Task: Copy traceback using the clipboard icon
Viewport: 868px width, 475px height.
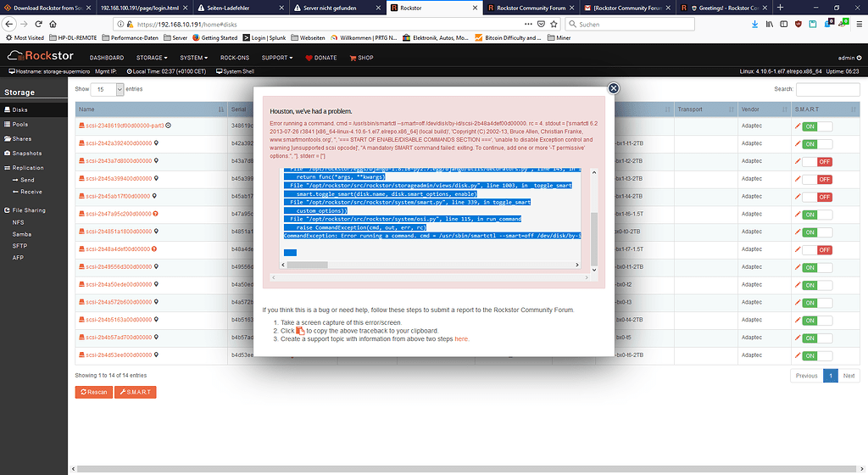Action: pyautogui.click(x=300, y=331)
